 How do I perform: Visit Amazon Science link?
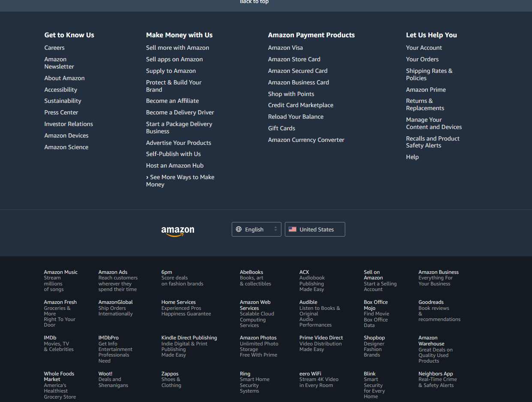coord(66,147)
